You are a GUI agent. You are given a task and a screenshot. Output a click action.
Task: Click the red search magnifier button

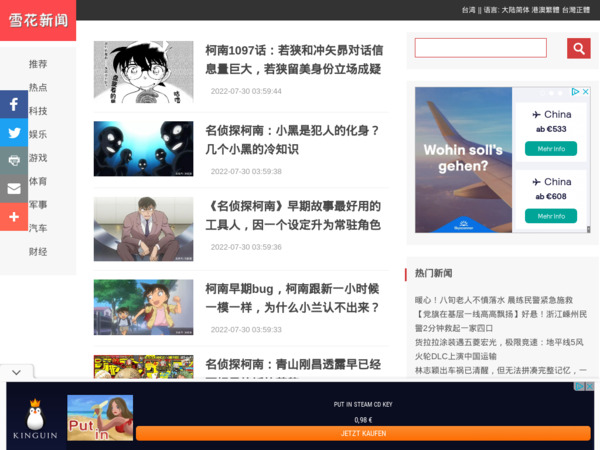pyautogui.click(x=579, y=49)
